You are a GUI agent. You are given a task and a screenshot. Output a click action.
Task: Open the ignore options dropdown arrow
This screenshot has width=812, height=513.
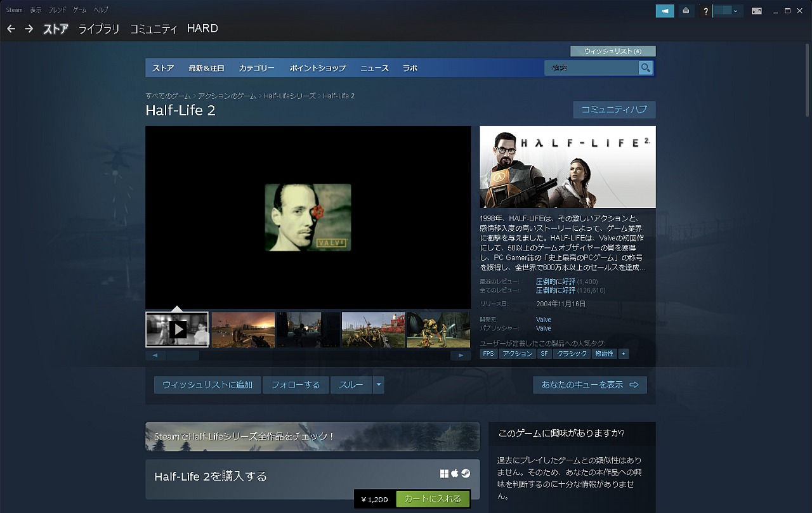(379, 385)
